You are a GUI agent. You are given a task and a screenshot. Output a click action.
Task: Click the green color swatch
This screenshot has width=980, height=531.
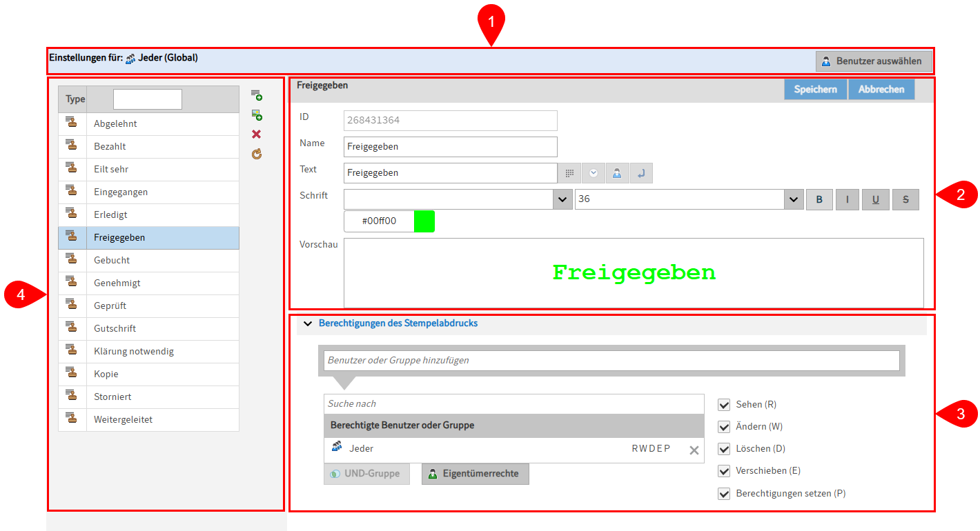pyautogui.click(x=424, y=221)
